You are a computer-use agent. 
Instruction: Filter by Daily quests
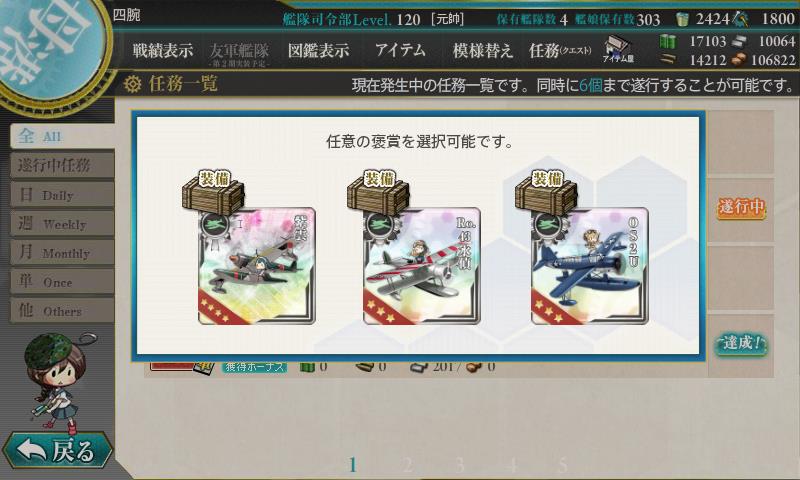point(62,194)
